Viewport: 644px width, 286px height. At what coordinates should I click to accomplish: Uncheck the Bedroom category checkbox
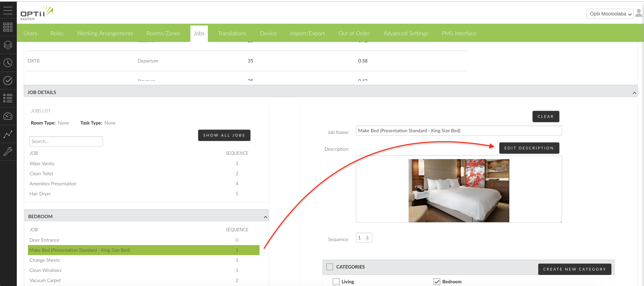coord(437,282)
